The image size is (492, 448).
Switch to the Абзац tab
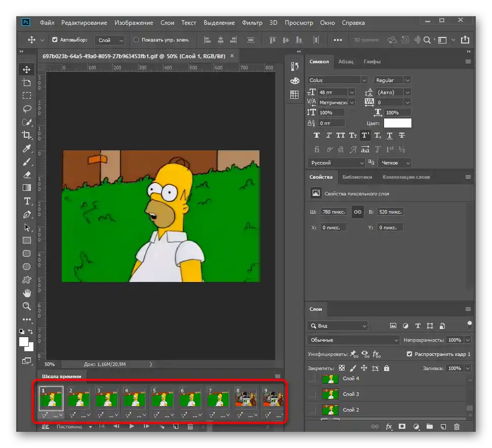coord(346,62)
